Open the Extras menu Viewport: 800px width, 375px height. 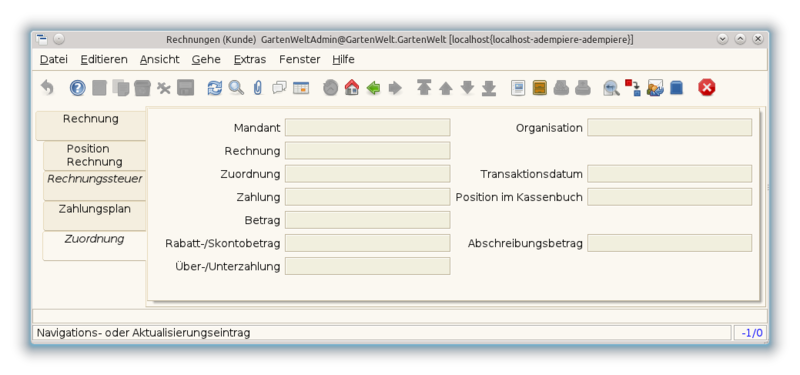pyautogui.click(x=250, y=59)
